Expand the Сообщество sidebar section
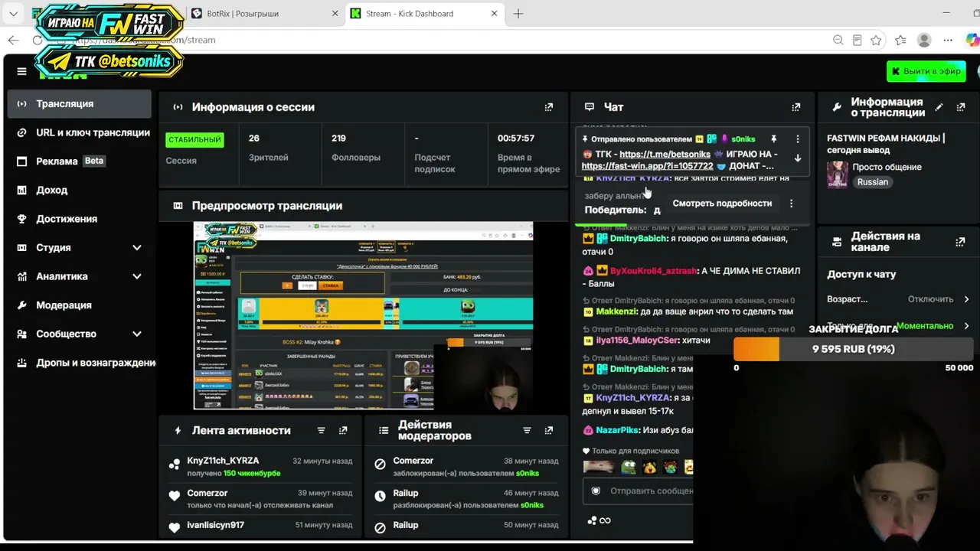This screenshot has width=980, height=551. [x=137, y=334]
